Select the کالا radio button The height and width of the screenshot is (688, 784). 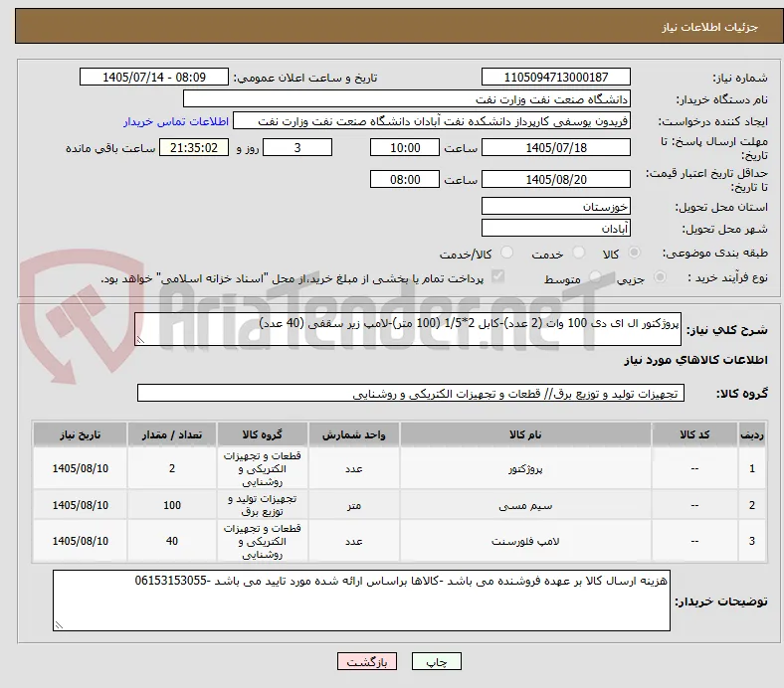[x=634, y=253]
